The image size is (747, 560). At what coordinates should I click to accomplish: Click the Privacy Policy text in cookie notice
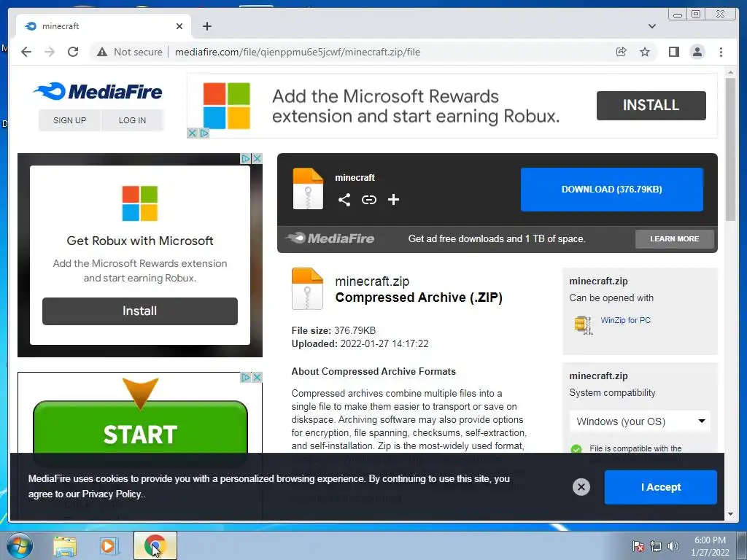point(112,494)
